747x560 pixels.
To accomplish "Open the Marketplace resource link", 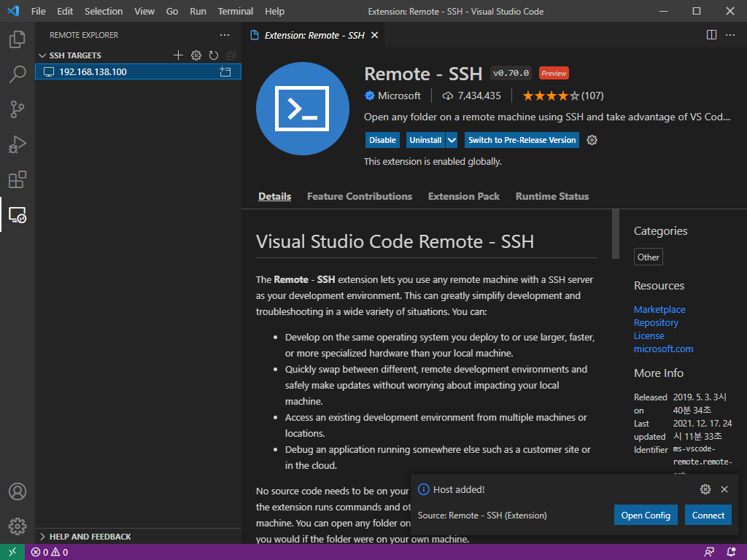I will click(x=659, y=309).
